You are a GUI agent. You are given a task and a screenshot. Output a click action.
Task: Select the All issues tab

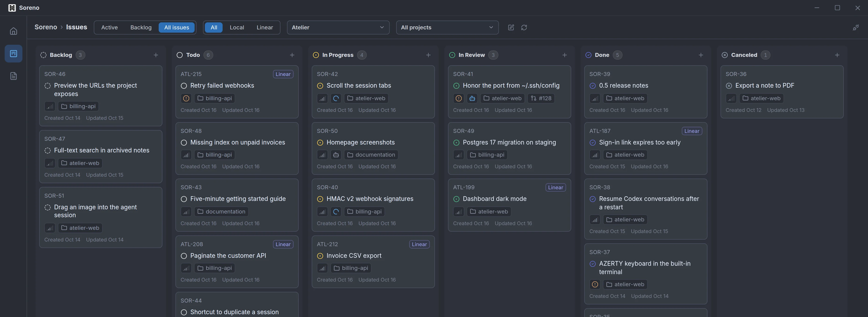tap(177, 28)
